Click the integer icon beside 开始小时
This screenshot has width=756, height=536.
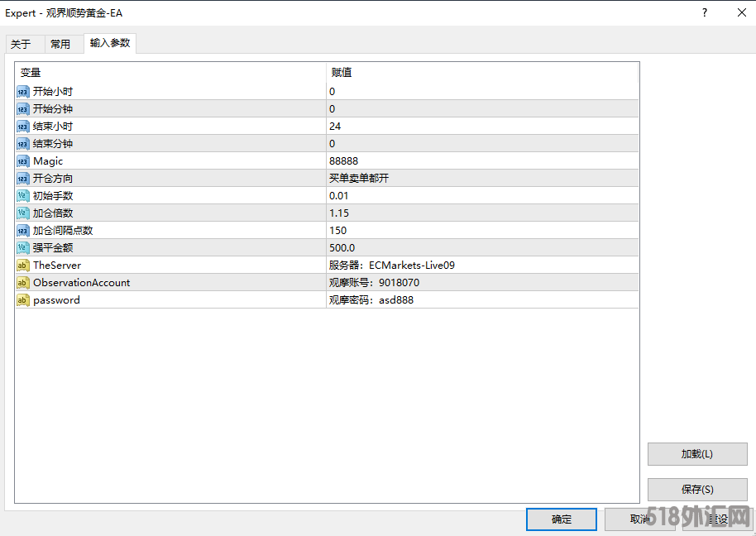pyautogui.click(x=23, y=92)
